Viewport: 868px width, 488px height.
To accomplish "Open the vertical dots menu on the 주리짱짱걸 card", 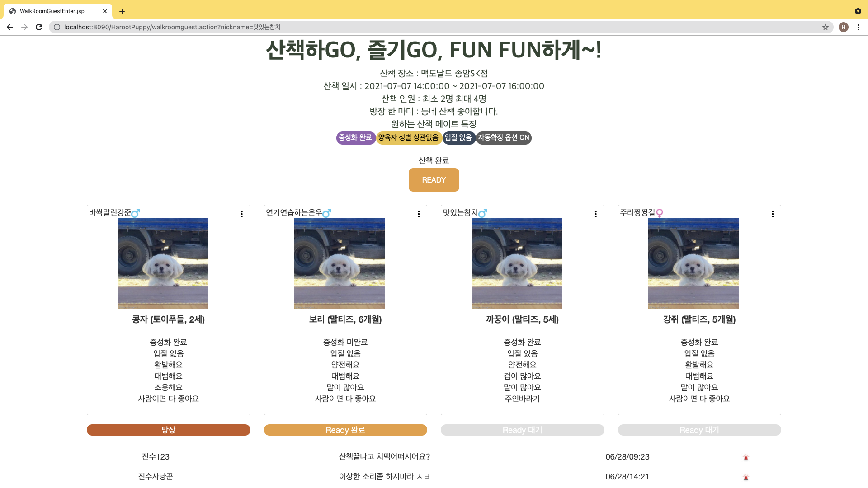I will pos(773,214).
